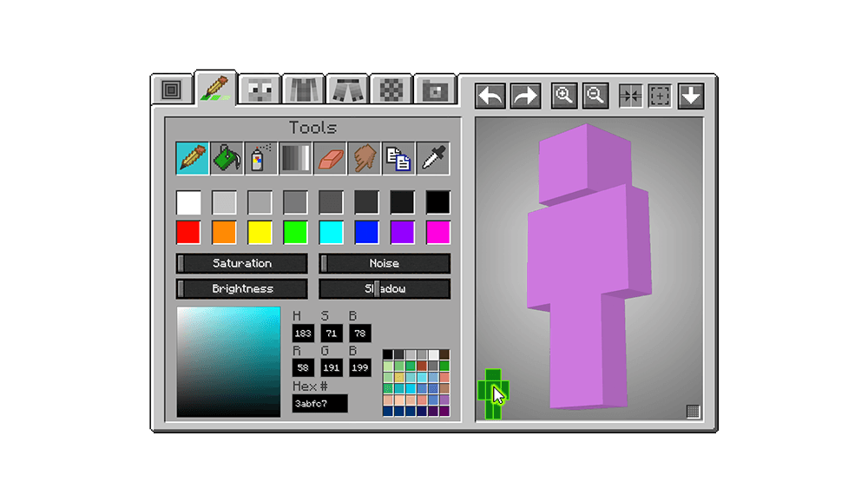Image resolution: width=868 pixels, height=489 pixels.
Task: Click the Hue value field showing 183
Action: [x=303, y=334]
